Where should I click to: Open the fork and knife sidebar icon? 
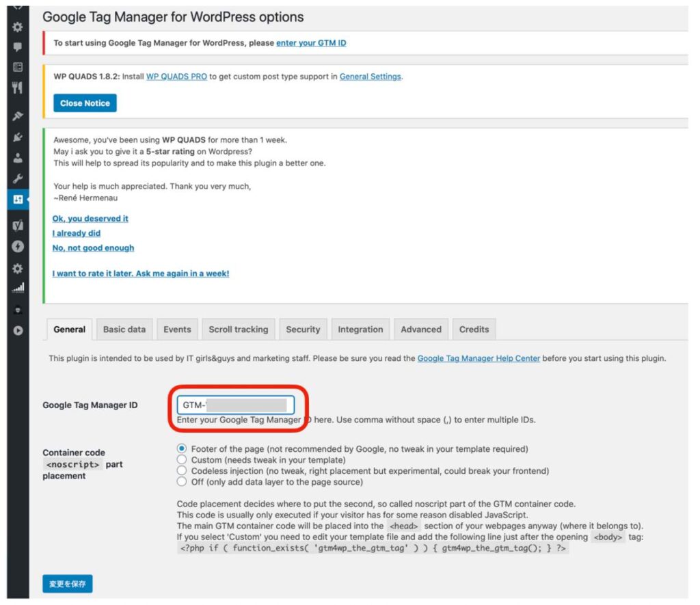coord(17,88)
